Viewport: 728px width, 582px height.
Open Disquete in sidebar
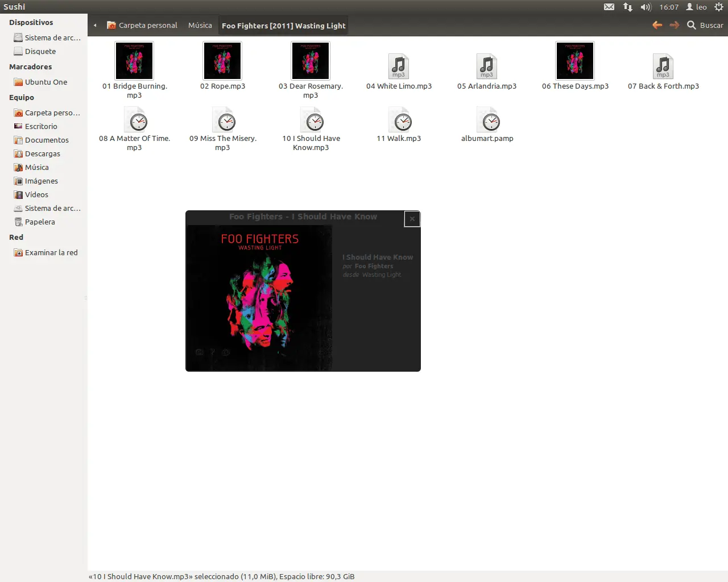pos(35,51)
